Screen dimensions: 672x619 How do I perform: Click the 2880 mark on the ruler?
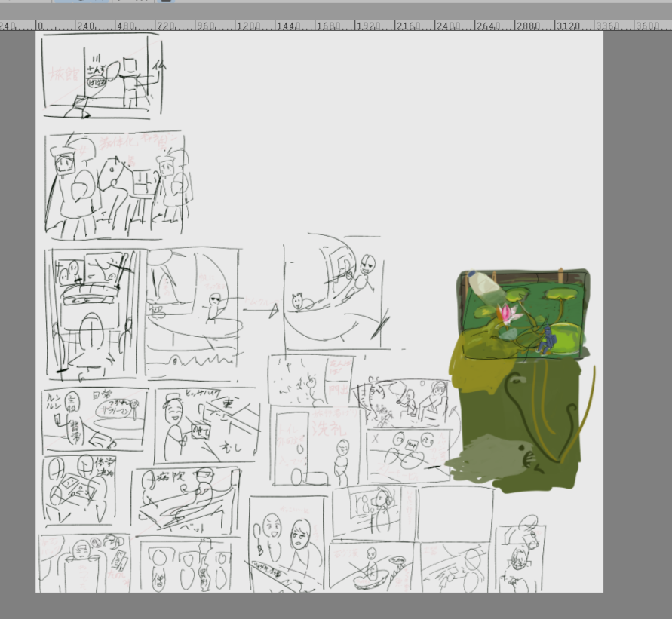tap(527, 26)
